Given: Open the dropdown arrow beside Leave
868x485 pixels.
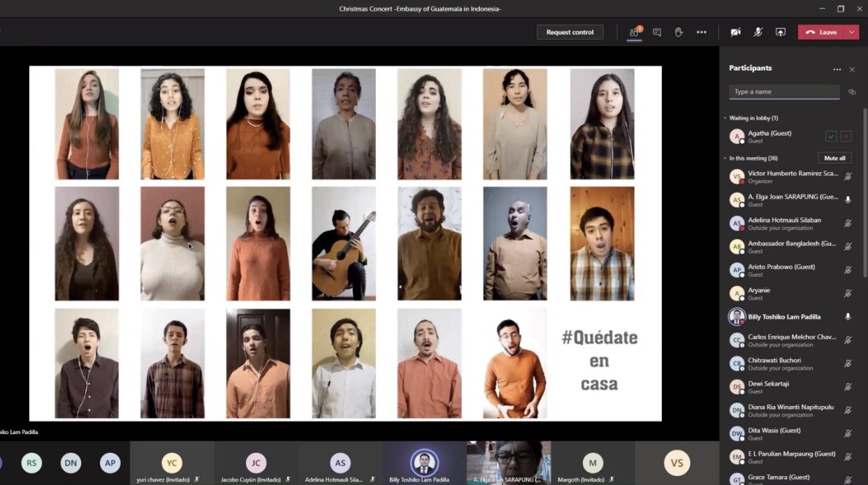Looking at the screenshot, I should [x=851, y=32].
